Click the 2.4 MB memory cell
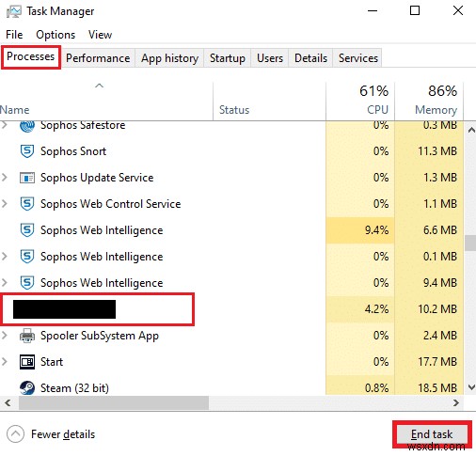The height and width of the screenshot is (456, 476). (x=429, y=336)
